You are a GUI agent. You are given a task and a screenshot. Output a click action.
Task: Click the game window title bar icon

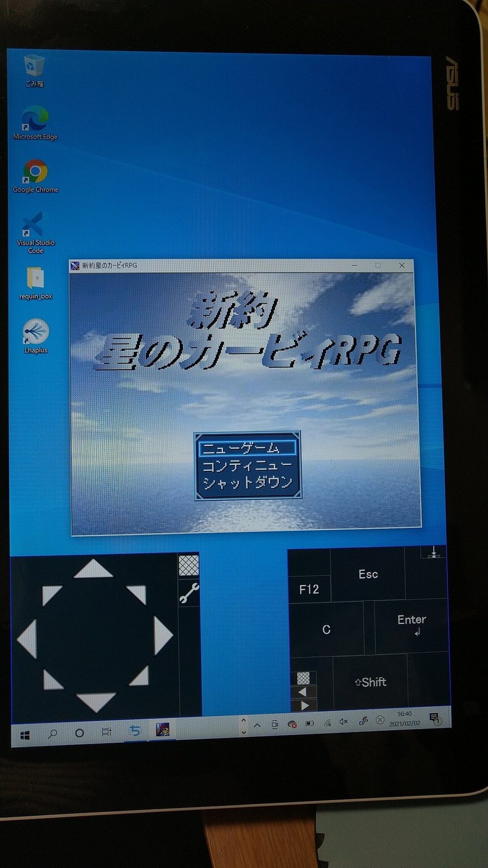tap(75, 266)
